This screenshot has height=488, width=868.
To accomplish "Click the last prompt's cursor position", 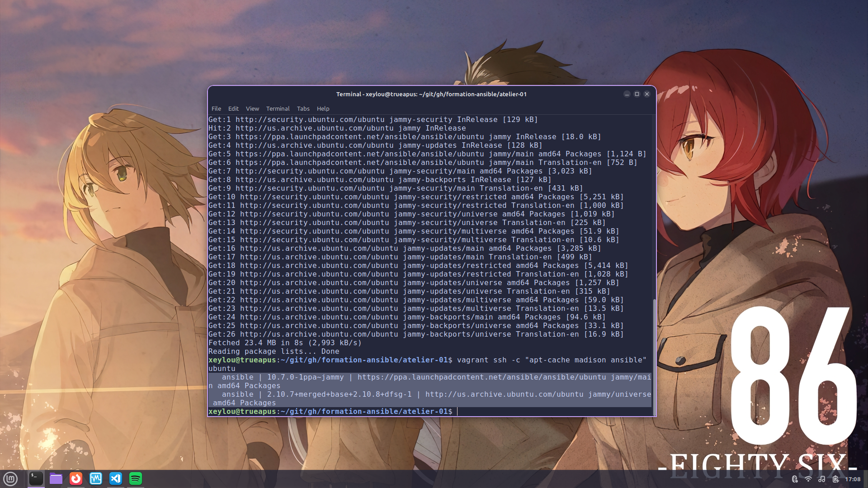I will [458, 412].
